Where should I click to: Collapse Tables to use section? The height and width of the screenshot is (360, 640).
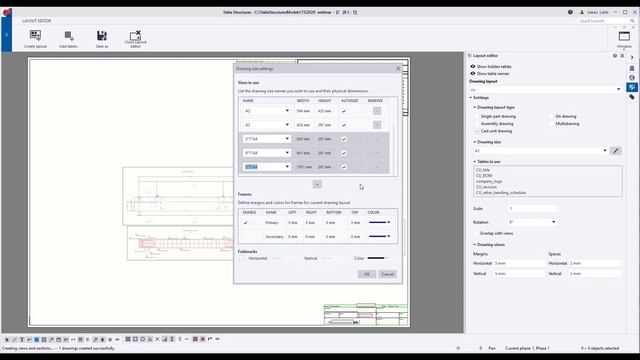coord(475,162)
